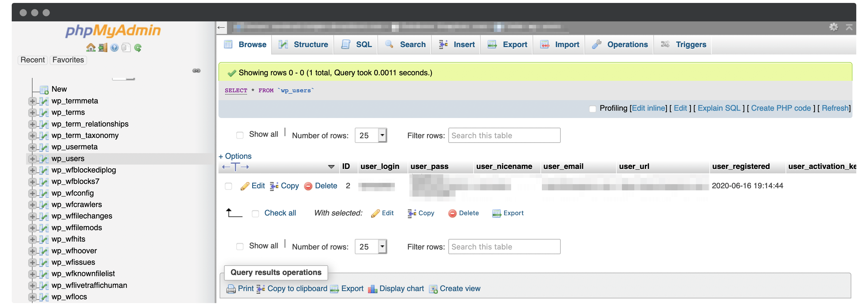Image resolution: width=868 pixels, height=306 pixels.
Task: Click the top Filter rows search field
Action: [504, 135]
